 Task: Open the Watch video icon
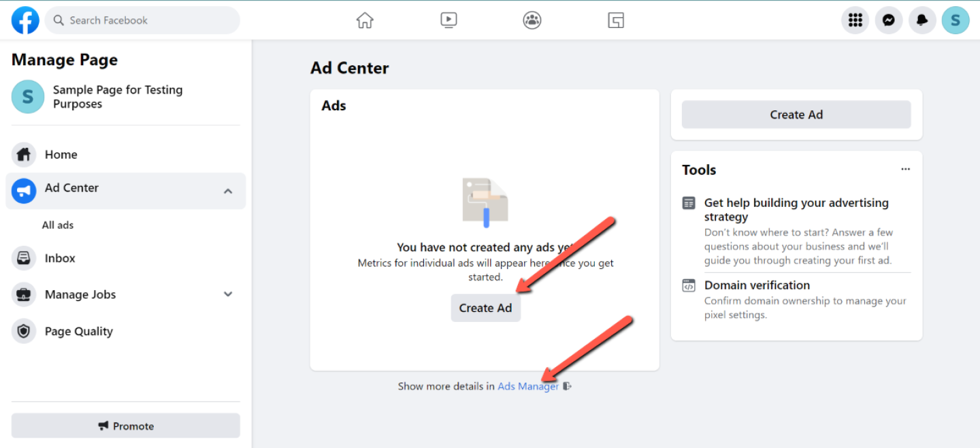point(448,20)
